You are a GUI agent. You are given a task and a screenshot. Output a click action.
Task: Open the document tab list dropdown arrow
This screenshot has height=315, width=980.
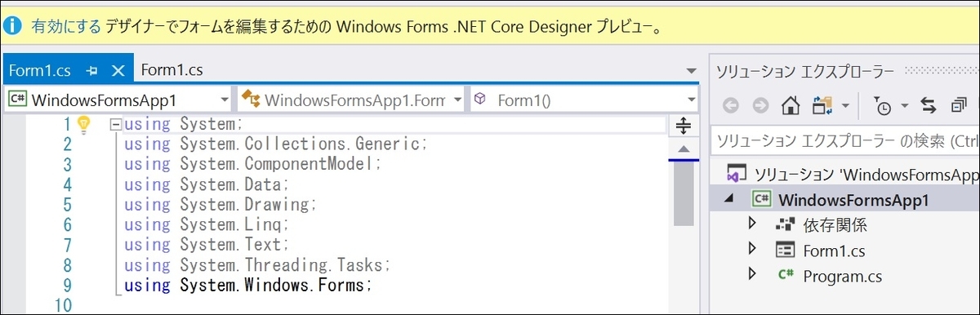coord(692,72)
